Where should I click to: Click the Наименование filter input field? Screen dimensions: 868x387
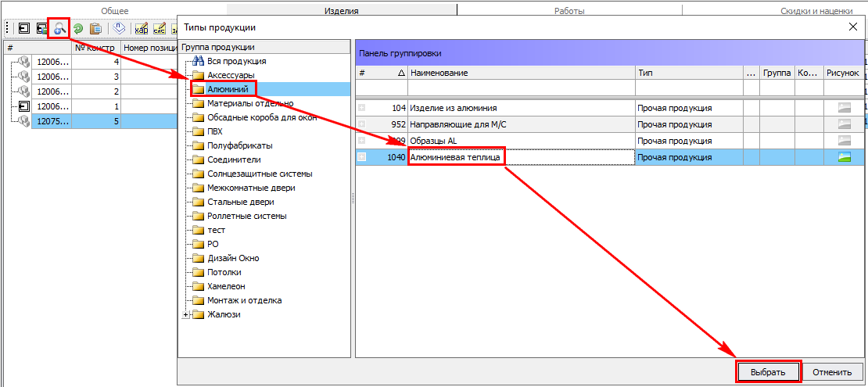pos(521,88)
